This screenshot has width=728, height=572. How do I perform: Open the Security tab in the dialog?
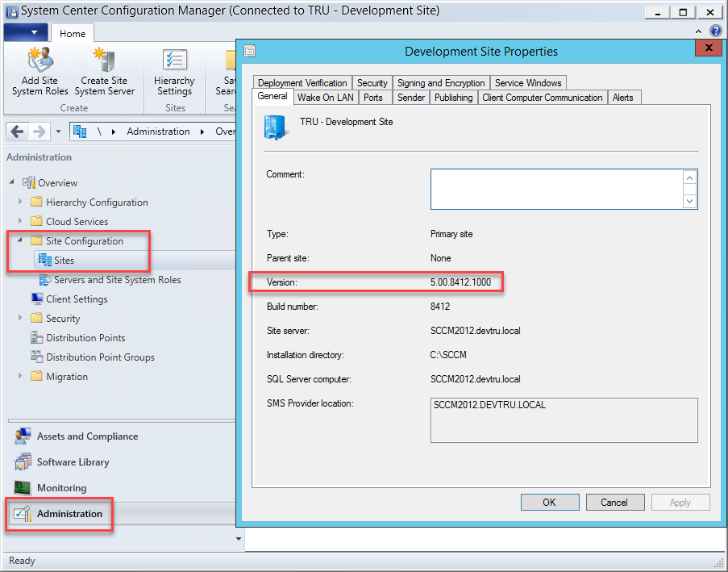point(372,83)
